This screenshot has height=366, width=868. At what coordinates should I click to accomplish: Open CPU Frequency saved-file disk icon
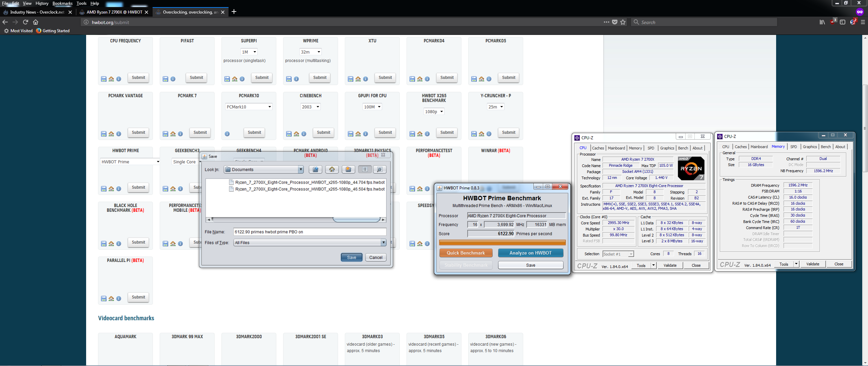pos(104,79)
